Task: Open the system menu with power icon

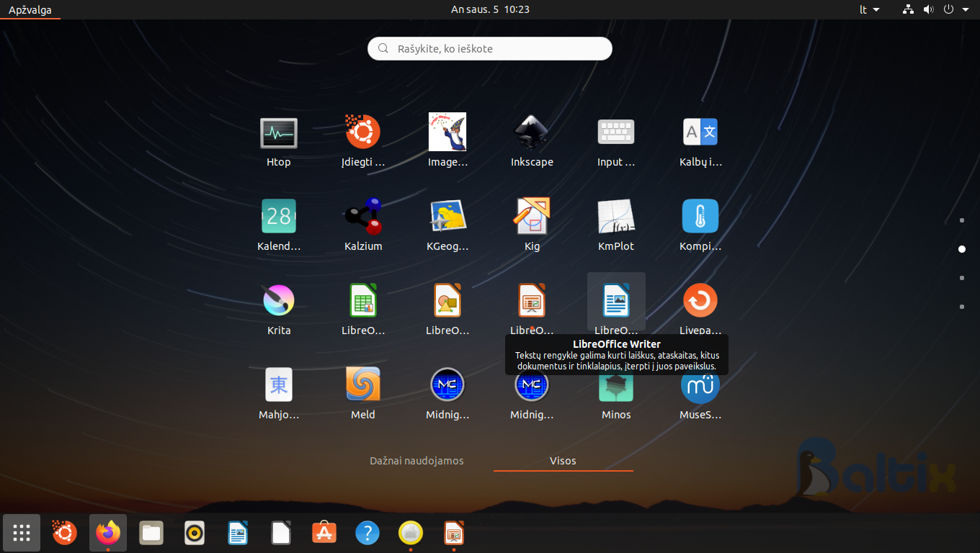Action: pyautogui.click(x=956, y=9)
